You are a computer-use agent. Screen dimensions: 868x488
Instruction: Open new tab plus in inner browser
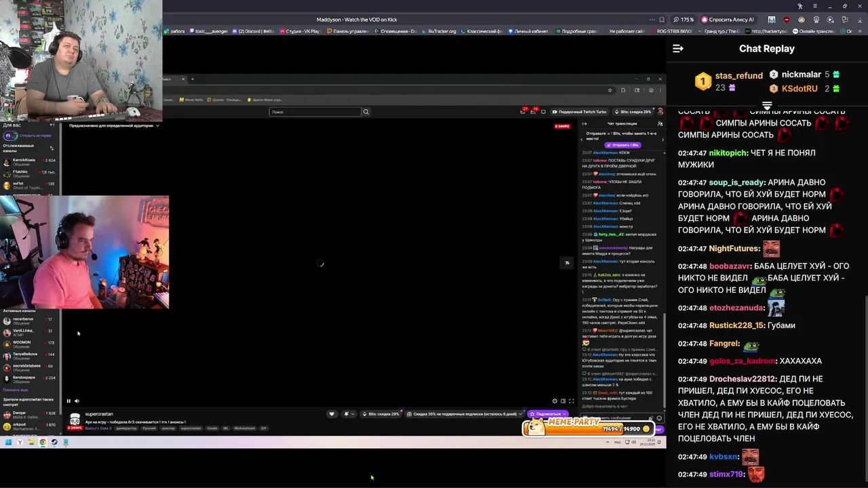[192, 79]
